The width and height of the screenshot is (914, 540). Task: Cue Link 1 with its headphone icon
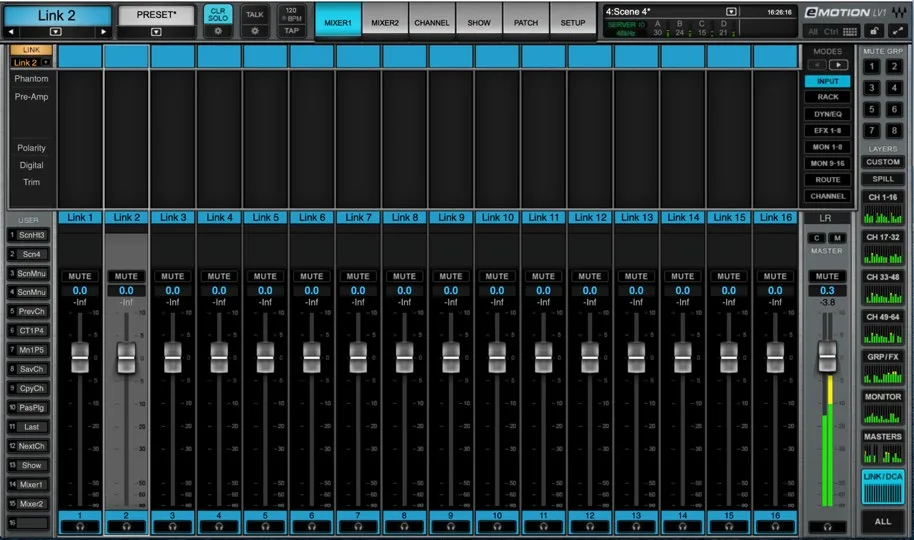click(80, 527)
